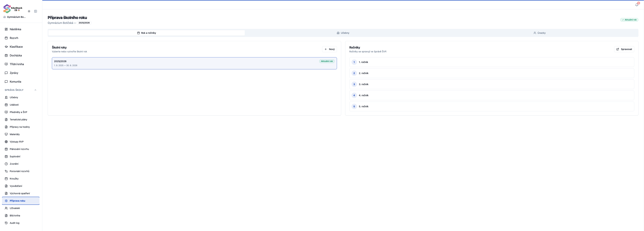Screen dimensions: 644x231
Task: Open Porovnání rozvrhů compare icon
Action: (6, 171)
